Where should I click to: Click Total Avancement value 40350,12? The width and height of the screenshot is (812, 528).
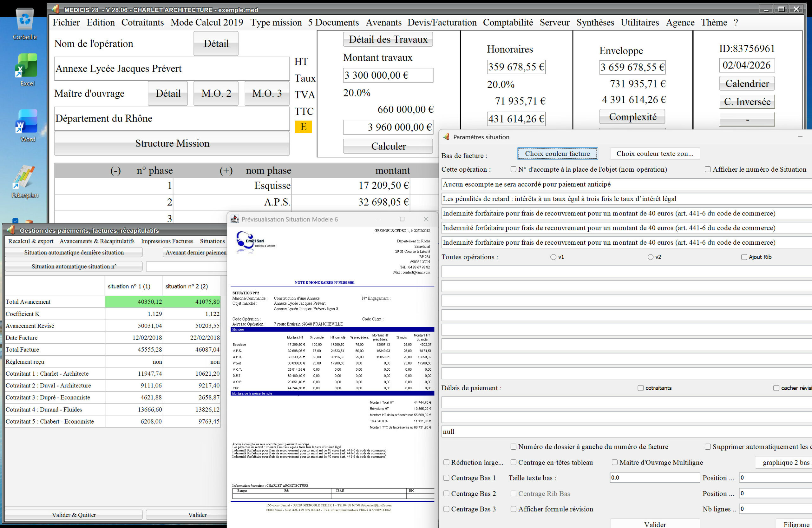[x=134, y=302]
